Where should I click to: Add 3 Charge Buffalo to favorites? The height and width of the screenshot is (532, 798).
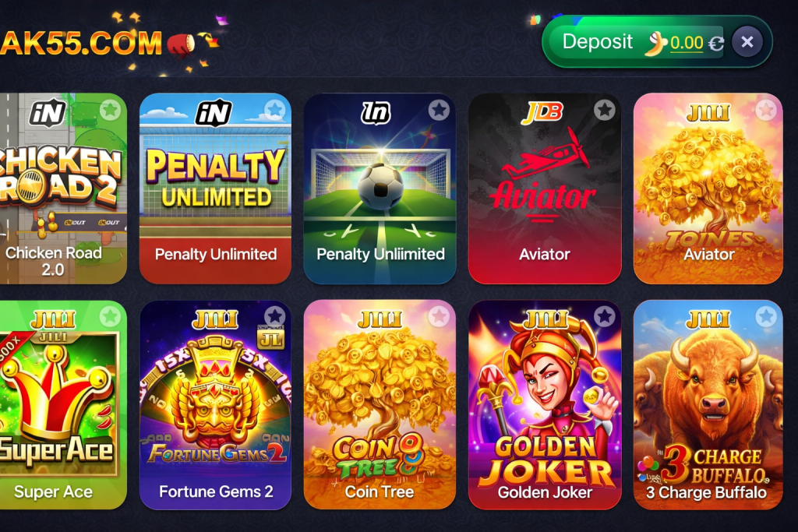tap(766, 316)
